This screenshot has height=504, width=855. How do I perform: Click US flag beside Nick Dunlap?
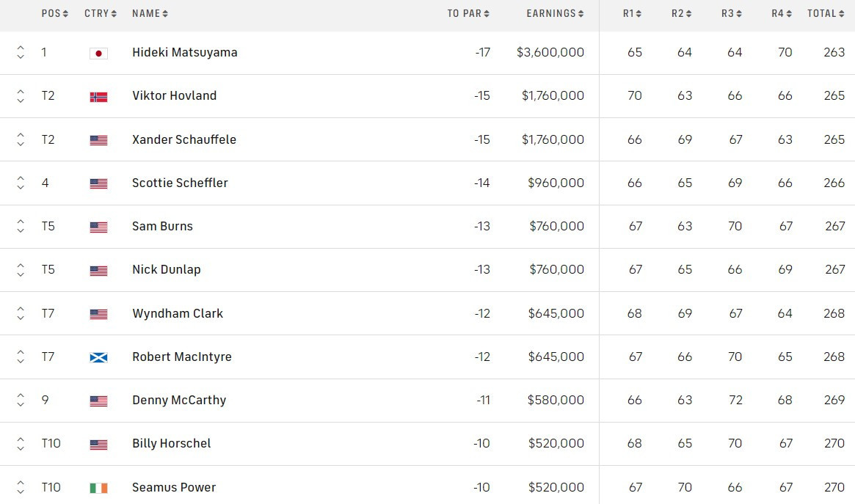click(98, 270)
